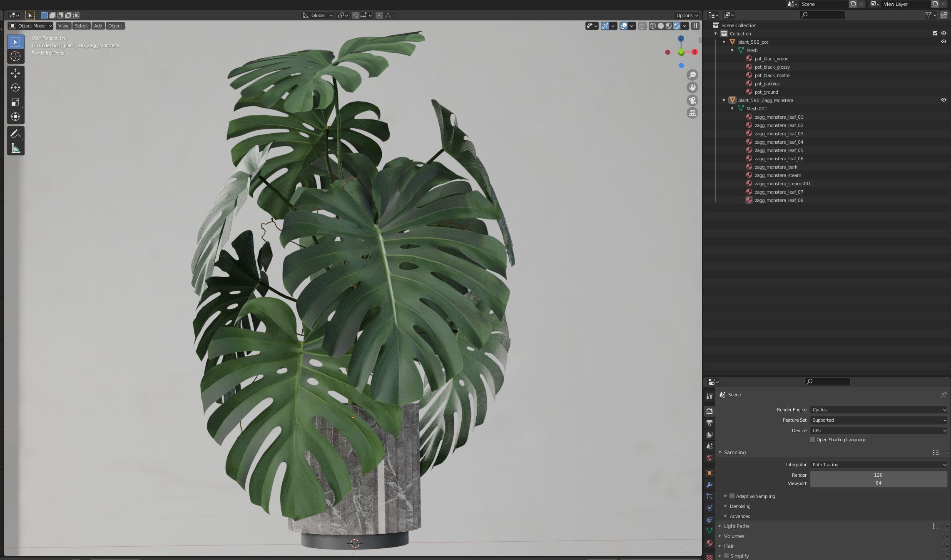Viewport: 951px width, 560px height.
Task: Open the Object menu
Action: 115,26
